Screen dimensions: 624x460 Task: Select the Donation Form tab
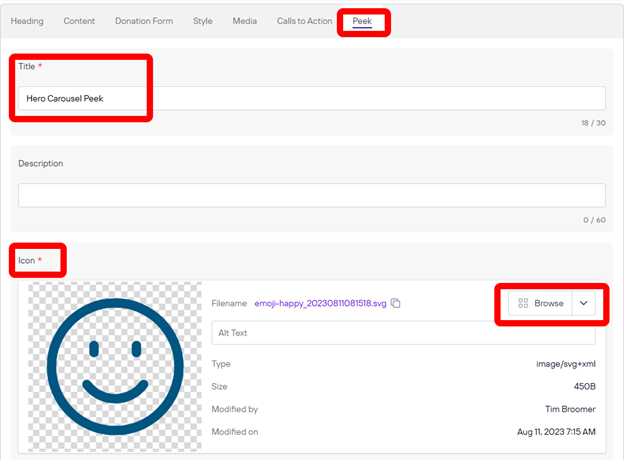click(144, 21)
